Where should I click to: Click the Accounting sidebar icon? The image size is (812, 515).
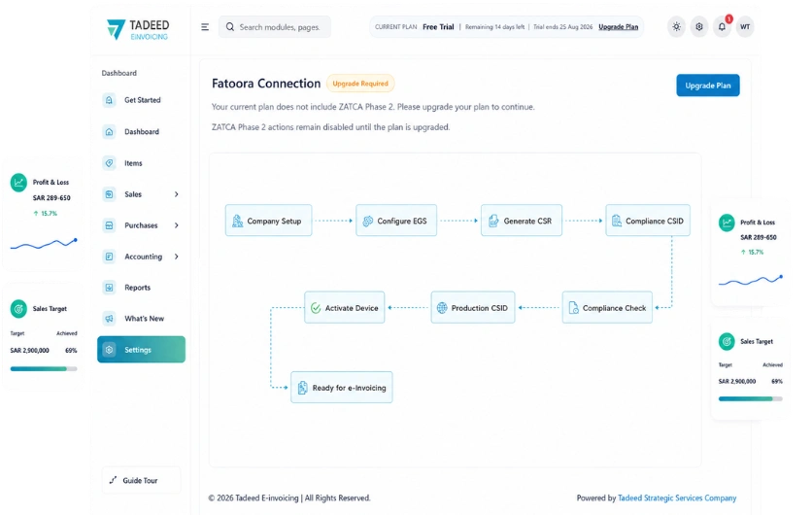(109, 257)
